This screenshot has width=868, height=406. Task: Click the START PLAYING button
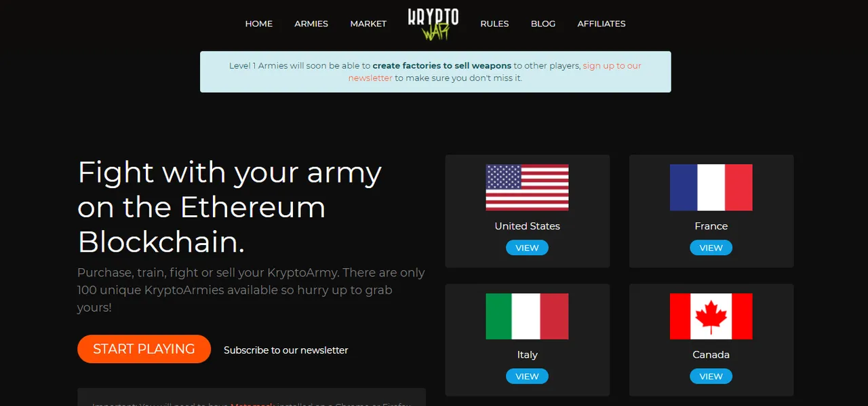coord(144,349)
